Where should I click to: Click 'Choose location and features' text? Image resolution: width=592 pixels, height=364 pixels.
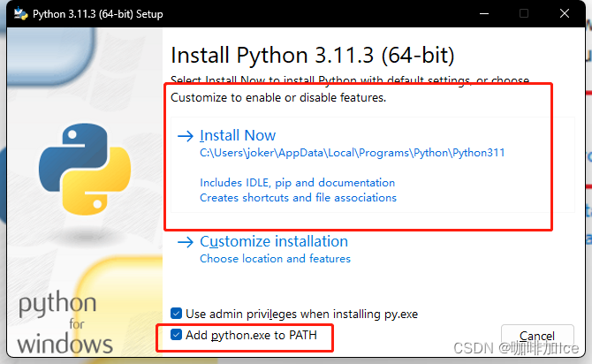click(x=275, y=259)
